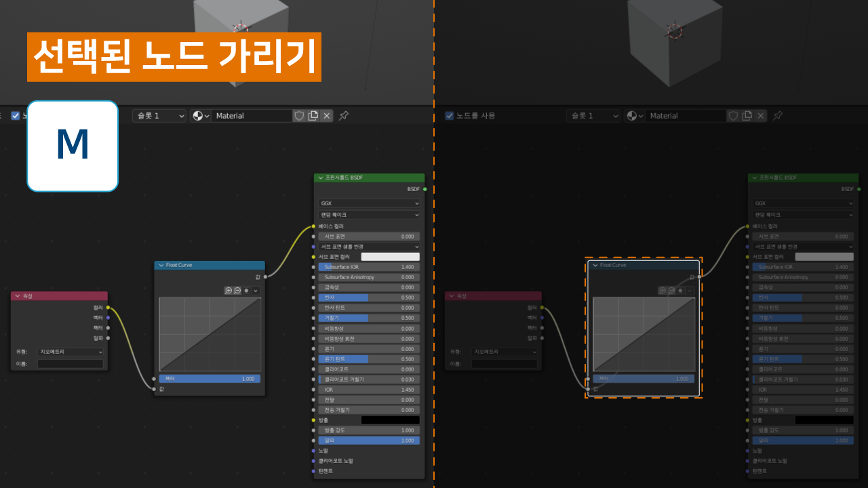This screenshot has height=488, width=868.
Task: Click the 거칠기 slider on bright BSDF node
Action: pos(369,318)
